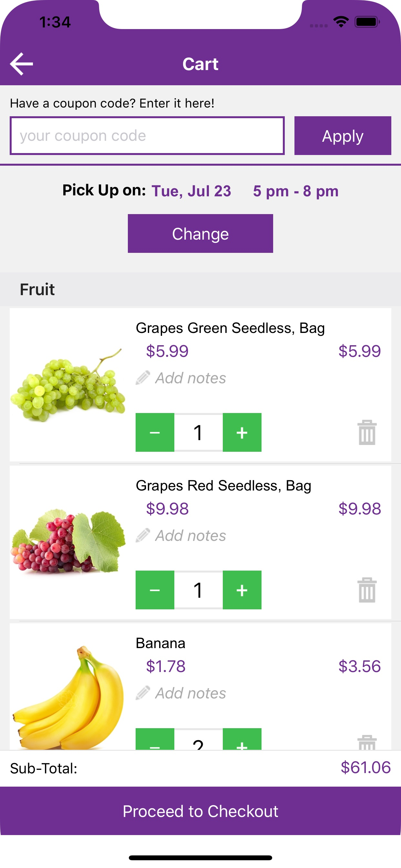Click the pencil icon for Grapes Green notes
Image resolution: width=401 pixels, height=868 pixels.
click(x=143, y=378)
